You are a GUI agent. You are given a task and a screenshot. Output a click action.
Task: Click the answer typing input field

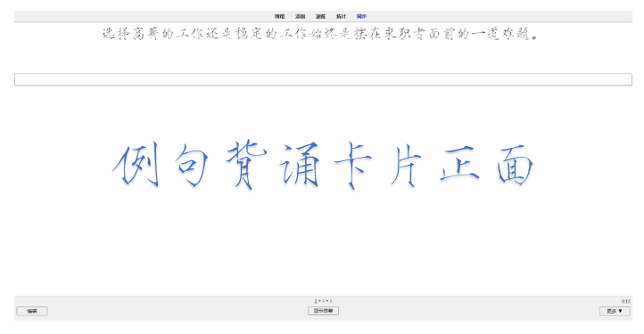click(x=323, y=79)
